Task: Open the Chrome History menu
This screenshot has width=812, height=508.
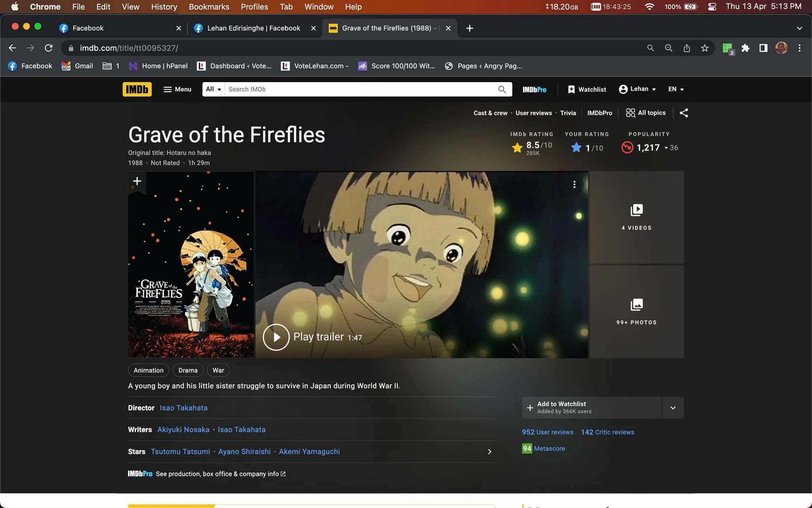Action: click(164, 7)
